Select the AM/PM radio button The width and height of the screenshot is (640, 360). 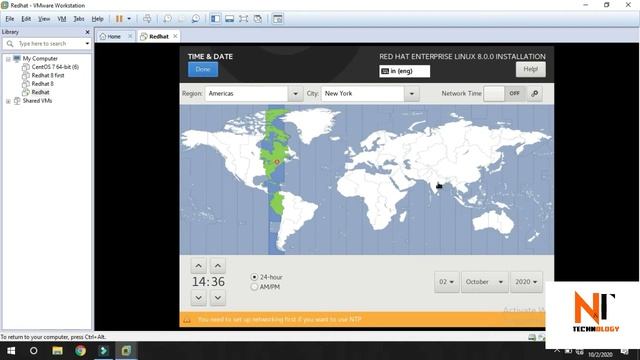[x=254, y=287]
